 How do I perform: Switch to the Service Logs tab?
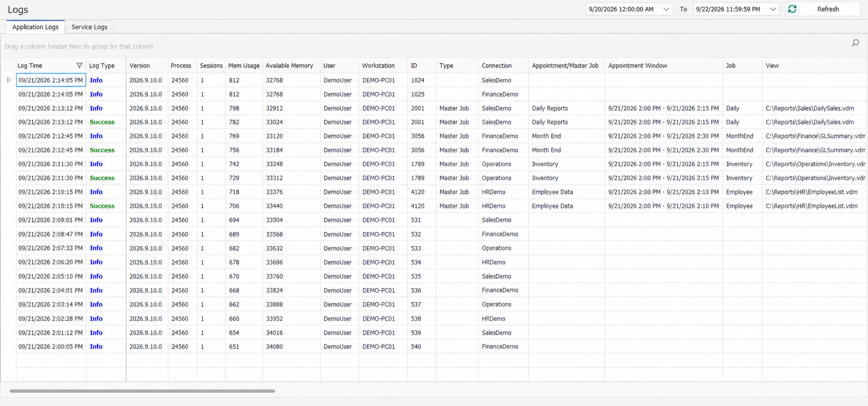89,27
